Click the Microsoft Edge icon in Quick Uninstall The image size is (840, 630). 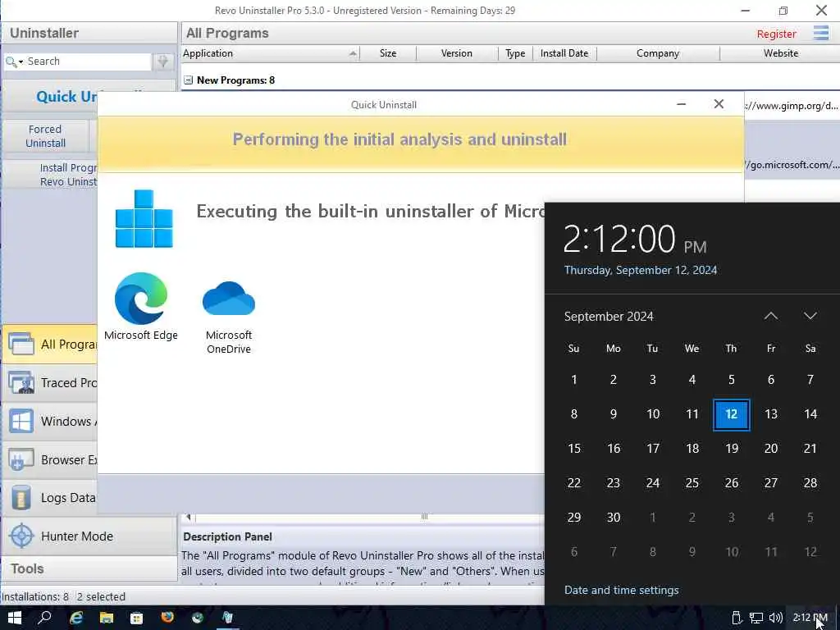coord(141,299)
